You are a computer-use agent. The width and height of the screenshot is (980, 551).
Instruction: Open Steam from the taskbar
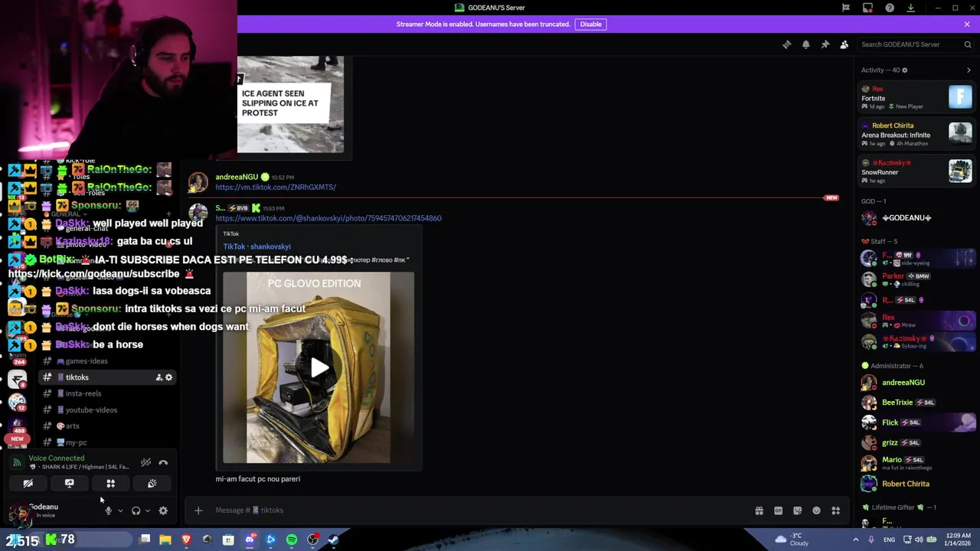tap(334, 540)
